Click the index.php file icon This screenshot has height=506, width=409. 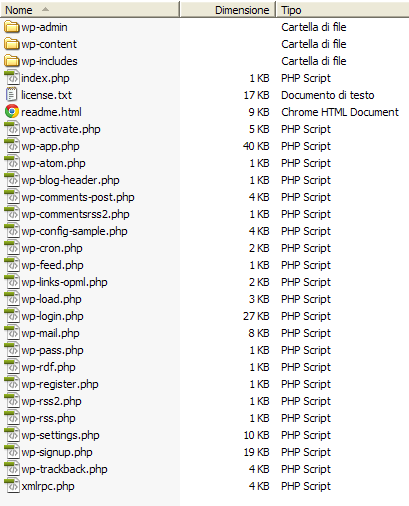[12, 78]
